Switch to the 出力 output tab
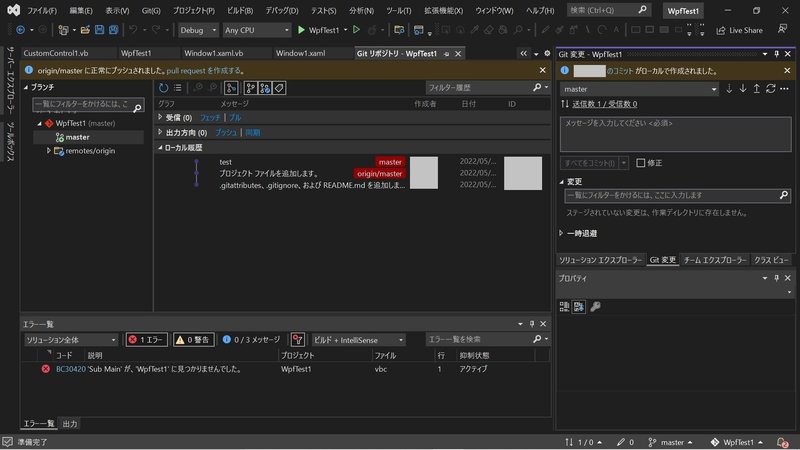The height and width of the screenshot is (450, 800). pos(70,424)
